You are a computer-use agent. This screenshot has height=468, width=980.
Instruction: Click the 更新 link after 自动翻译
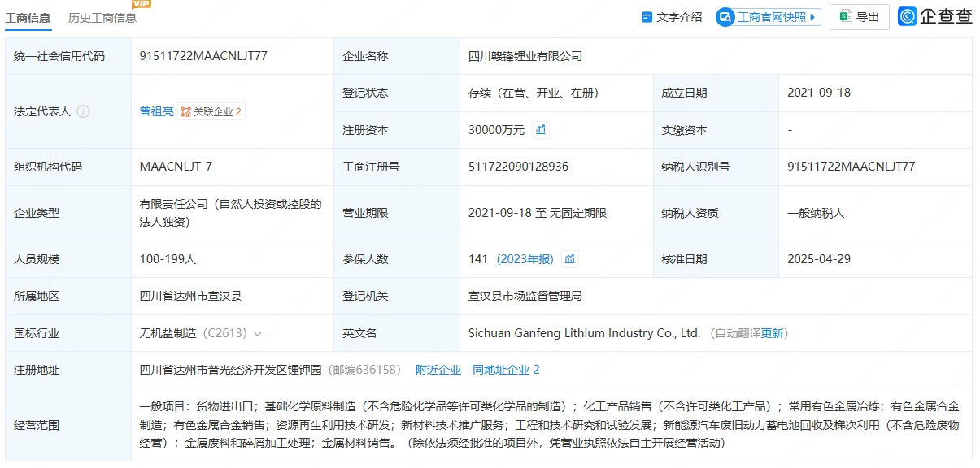[x=773, y=333]
